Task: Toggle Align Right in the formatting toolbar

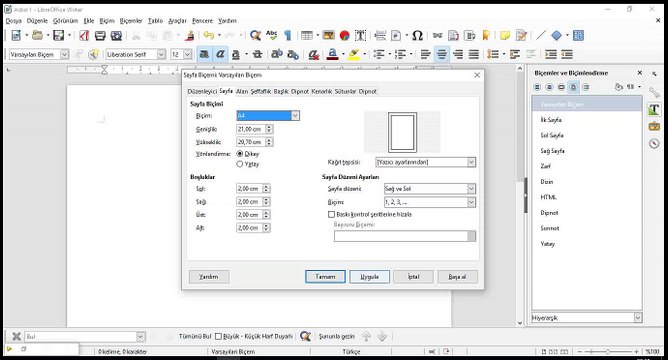Action: pos(458,55)
